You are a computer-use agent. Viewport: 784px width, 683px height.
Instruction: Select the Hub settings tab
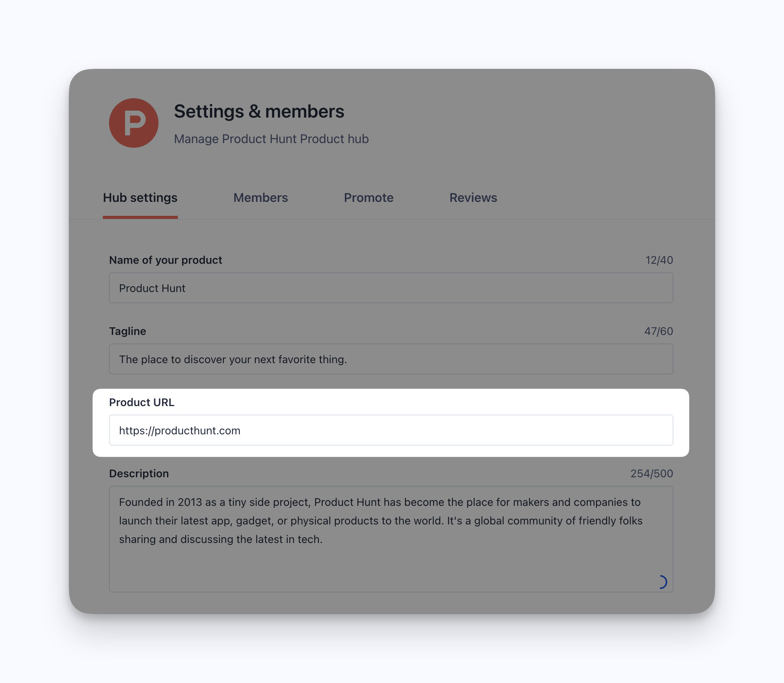click(140, 198)
